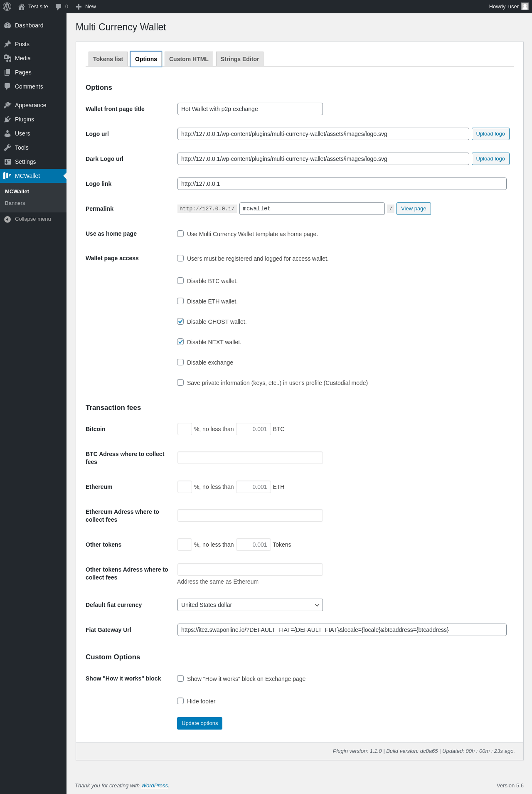
Task: Uncheck Disable GHOST wallet checkbox
Action: 180,321
